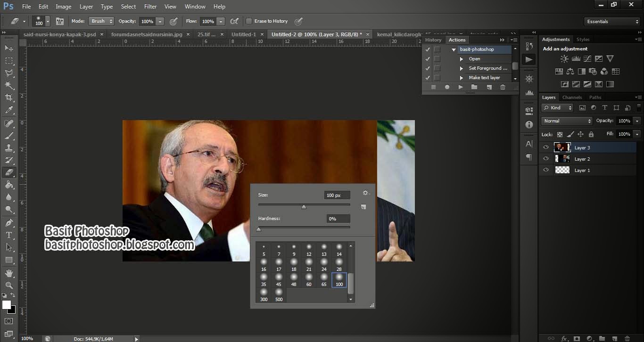The height and width of the screenshot is (342, 644).
Task: Play the selected action
Action: tap(461, 87)
